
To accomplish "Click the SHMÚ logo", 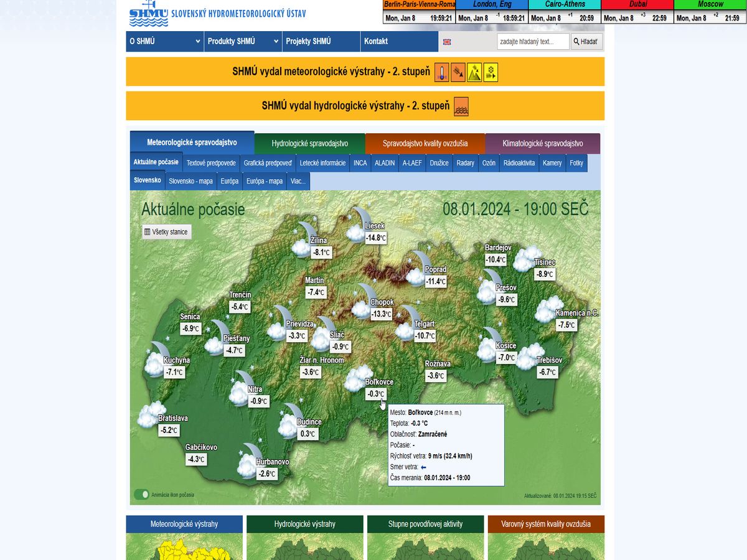I will 148,14.
